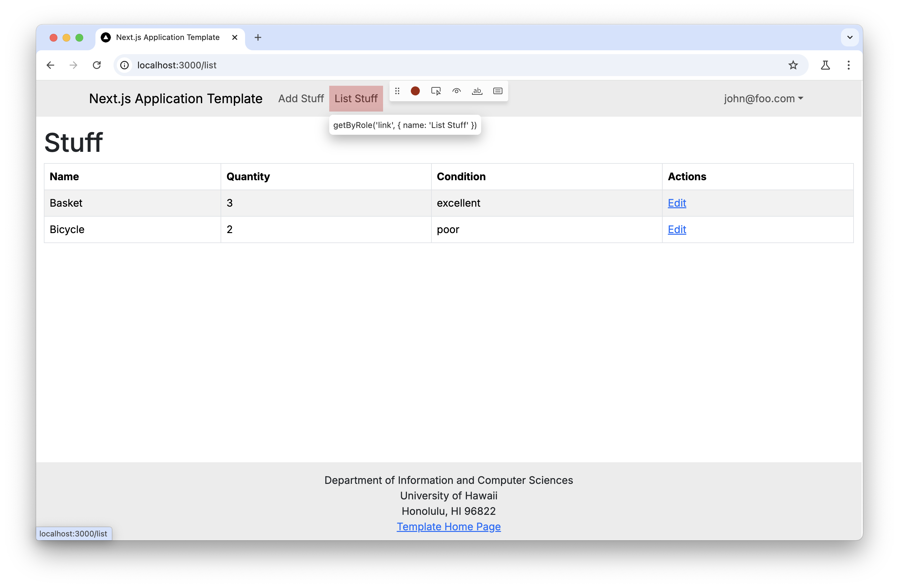This screenshot has width=899, height=588.
Task: Click Edit link for Bicycle row
Action: 677,230
